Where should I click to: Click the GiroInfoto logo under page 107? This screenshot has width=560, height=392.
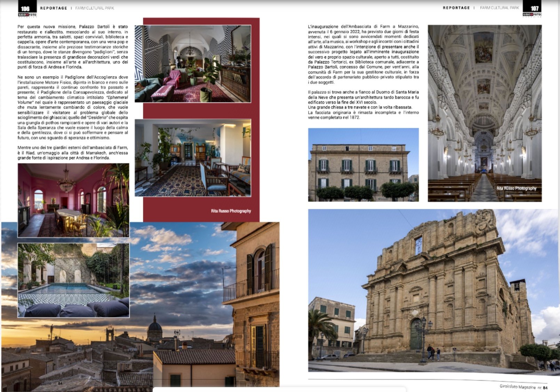(532, 15)
